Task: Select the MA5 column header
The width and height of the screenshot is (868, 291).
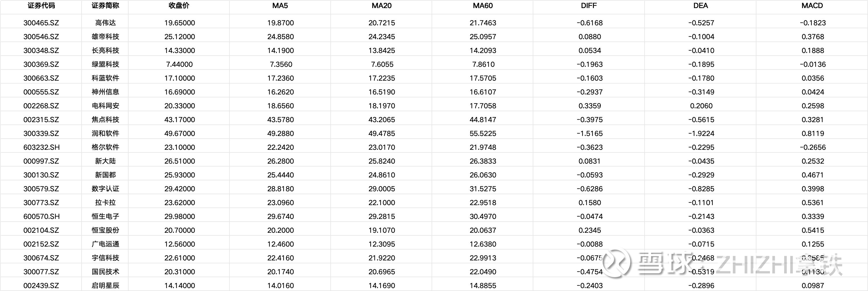Action: pos(280,6)
